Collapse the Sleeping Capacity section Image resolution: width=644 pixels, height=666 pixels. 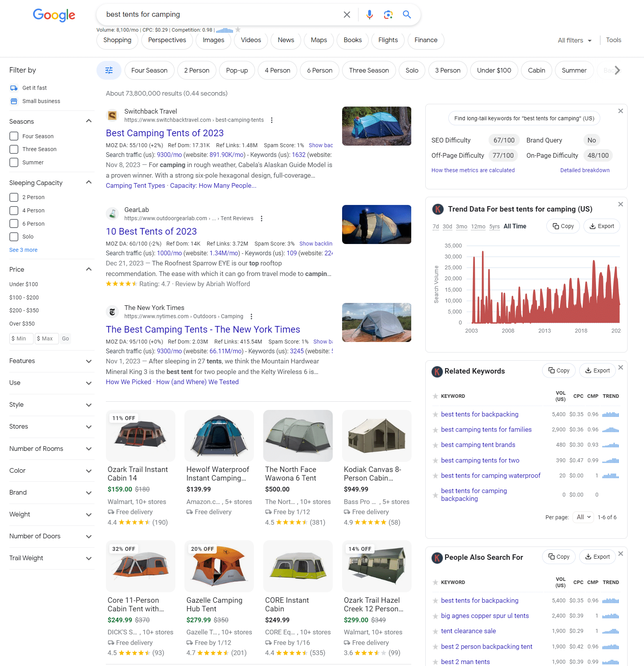(x=89, y=182)
